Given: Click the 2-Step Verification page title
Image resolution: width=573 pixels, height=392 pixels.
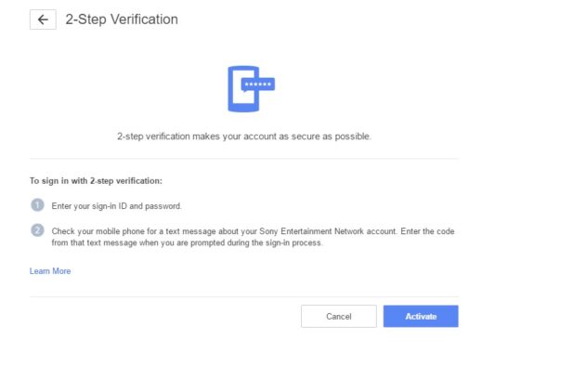Looking at the screenshot, I should 122,19.
